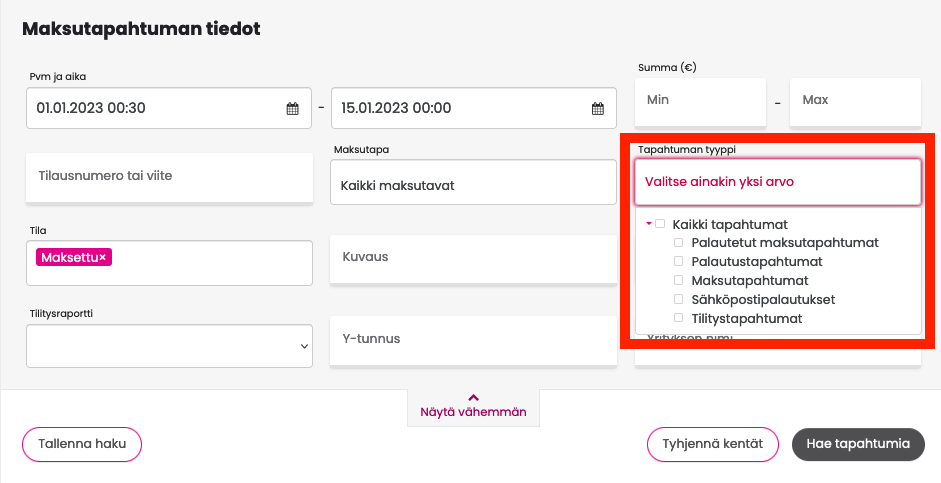Image resolution: width=941 pixels, height=483 pixels.
Task: Click the start date field 01.01.2023 00:30
Action: point(169,108)
